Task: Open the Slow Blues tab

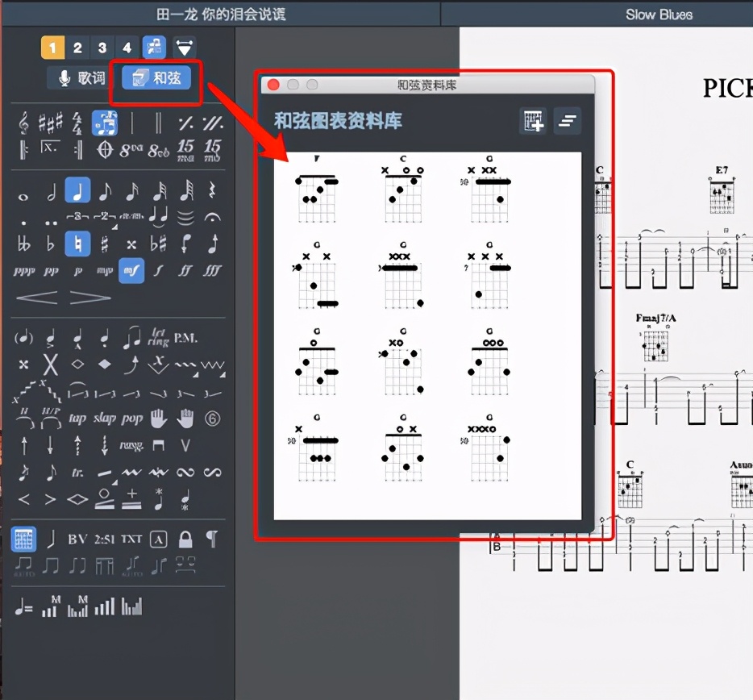Action: click(x=659, y=15)
